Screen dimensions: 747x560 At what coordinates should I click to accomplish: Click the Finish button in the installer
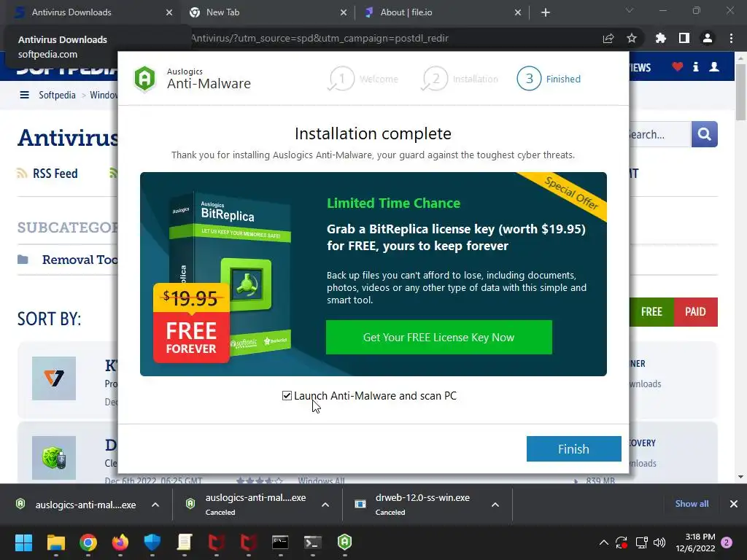(573, 448)
